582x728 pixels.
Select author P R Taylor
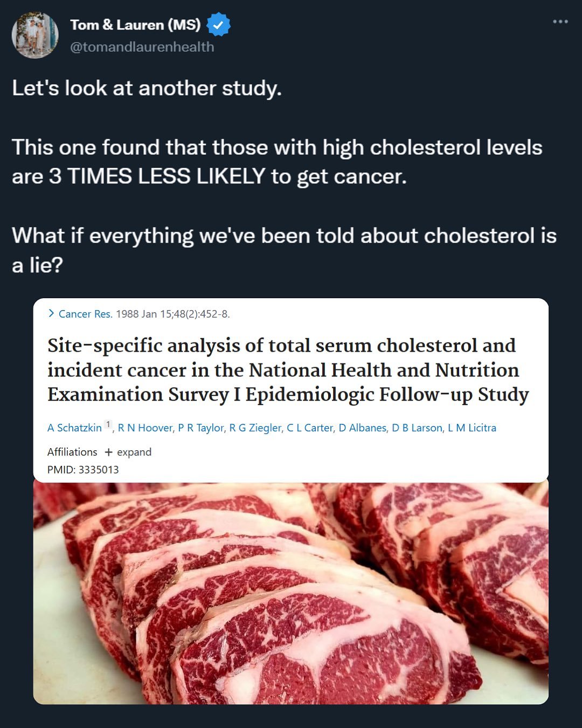tap(201, 428)
